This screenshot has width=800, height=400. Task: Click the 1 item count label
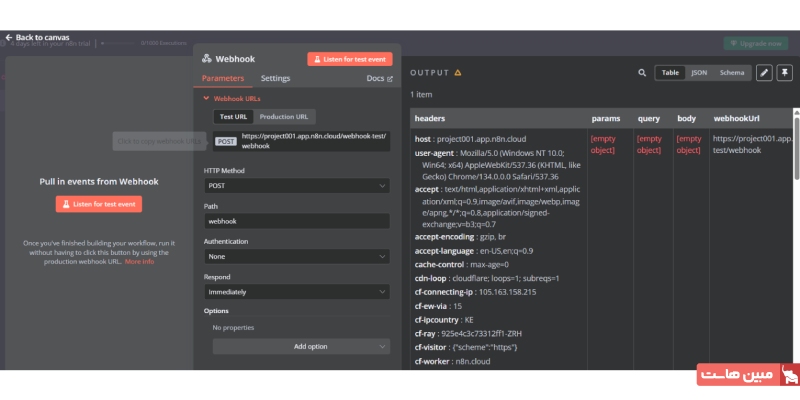click(421, 94)
